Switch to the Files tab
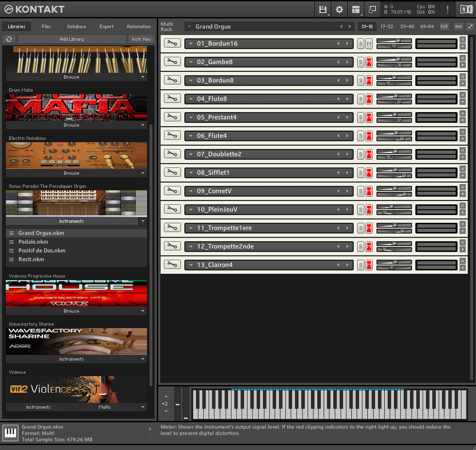The height and width of the screenshot is (450, 476). 47,26
